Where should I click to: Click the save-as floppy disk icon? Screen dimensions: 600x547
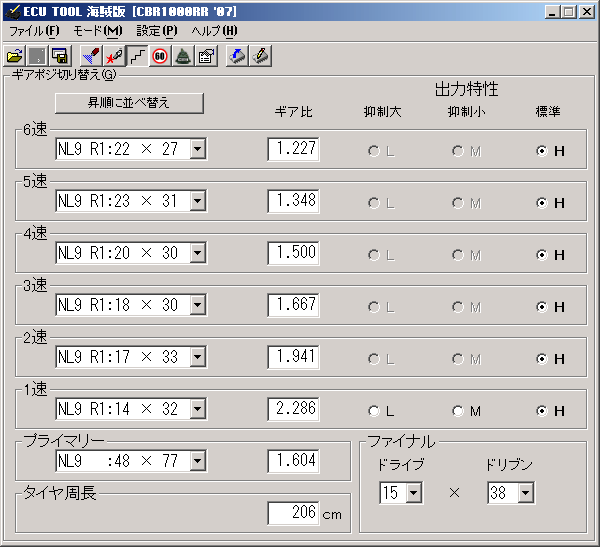coord(60,56)
